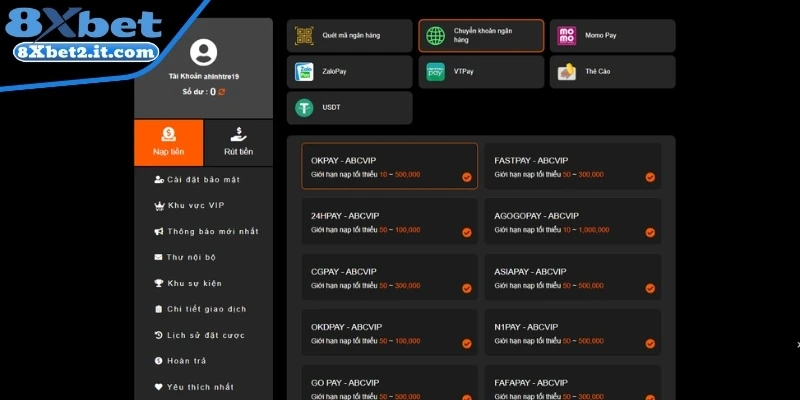This screenshot has width=800, height=400.
Task: Select the GO PAY - ABCVIP channel card
Action: [x=389, y=383]
